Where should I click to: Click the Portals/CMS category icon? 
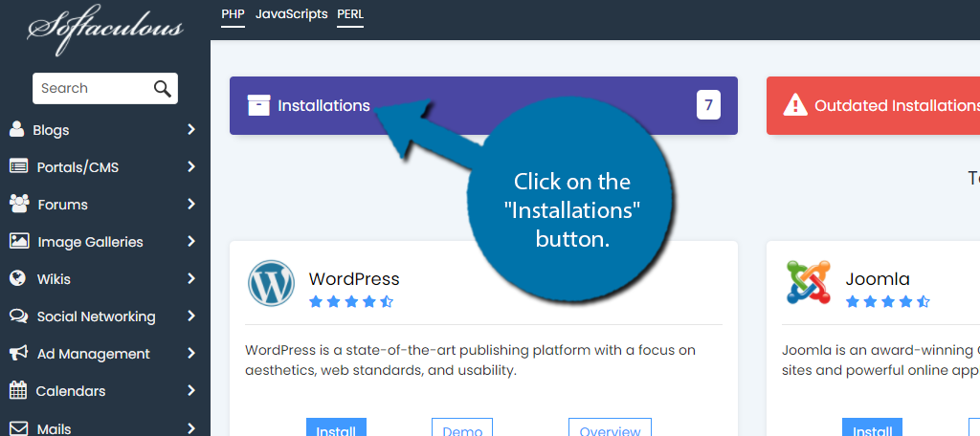[18, 166]
